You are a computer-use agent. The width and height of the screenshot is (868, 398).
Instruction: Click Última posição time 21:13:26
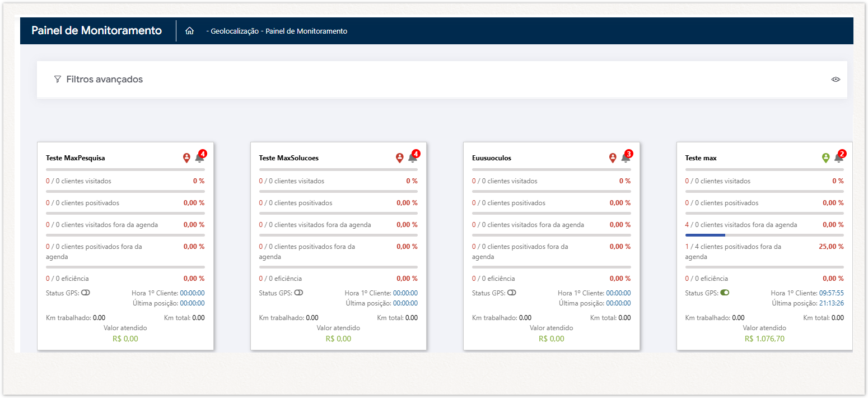pos(831,303)
